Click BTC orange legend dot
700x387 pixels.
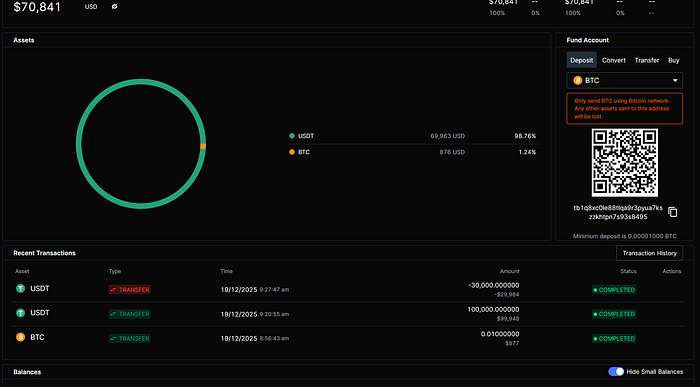292,152
